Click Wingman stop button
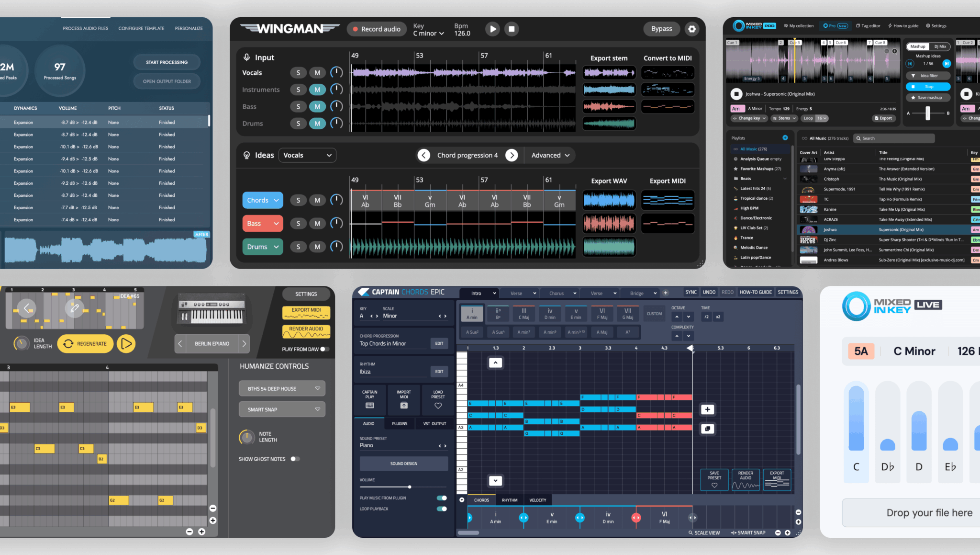Viewport: 980px width, 555px height. click(512, 29)
